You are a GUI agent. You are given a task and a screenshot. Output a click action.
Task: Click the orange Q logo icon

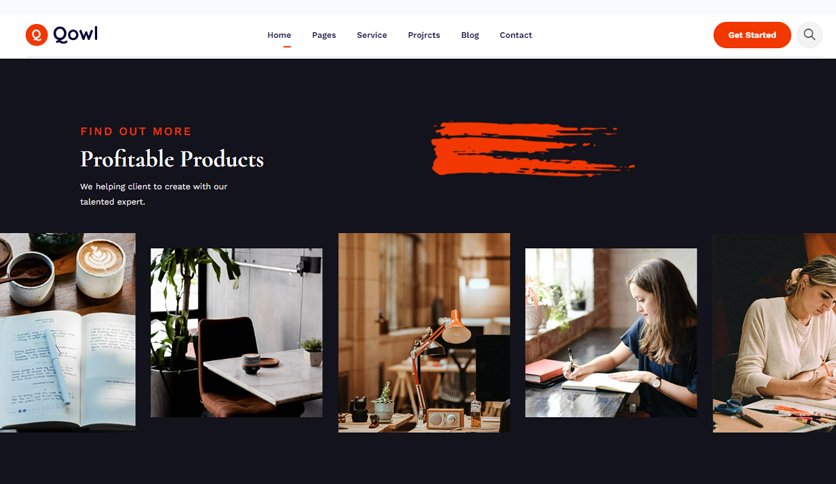[37, 35]
